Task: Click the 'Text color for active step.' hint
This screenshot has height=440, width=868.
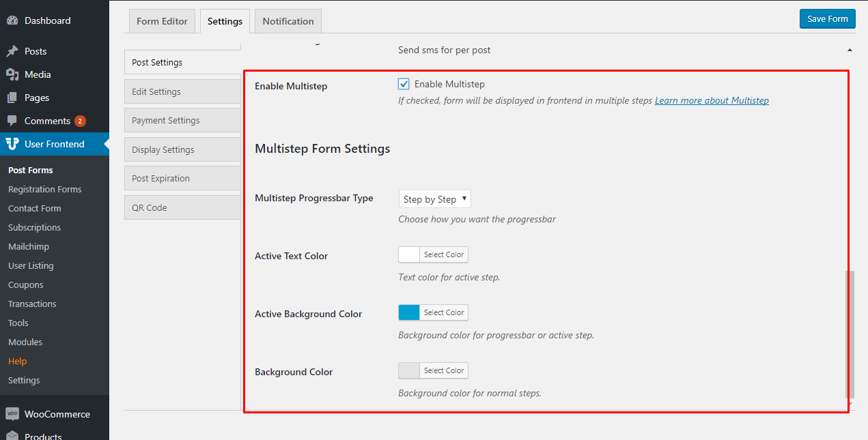Action: 449,278
